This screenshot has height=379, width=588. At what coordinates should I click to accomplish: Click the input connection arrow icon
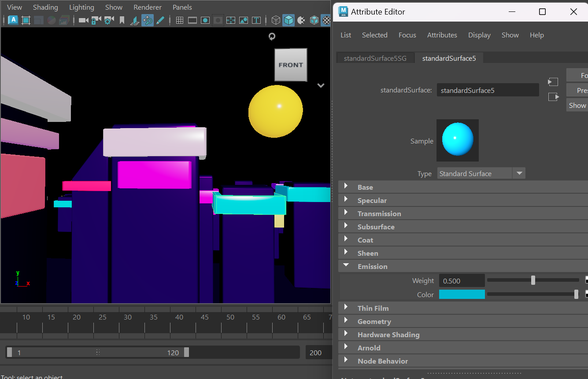pyautogui.click(x=553, y=82)
